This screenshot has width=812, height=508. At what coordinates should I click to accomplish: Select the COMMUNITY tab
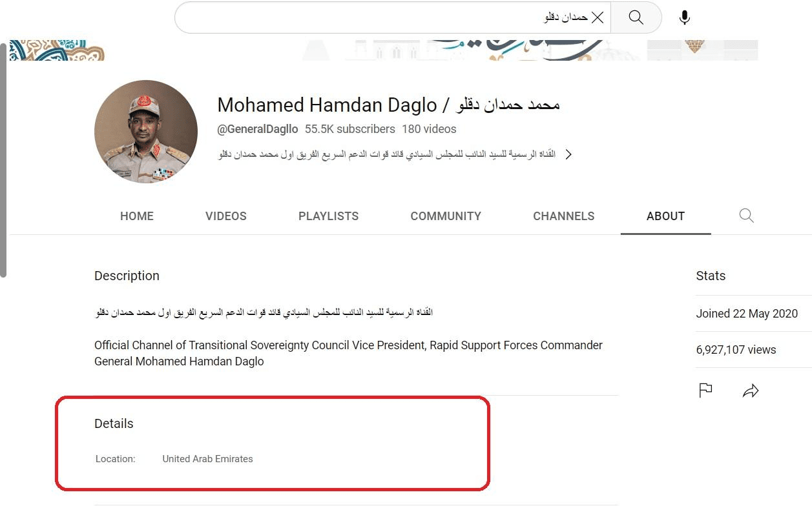click(446, 216)
